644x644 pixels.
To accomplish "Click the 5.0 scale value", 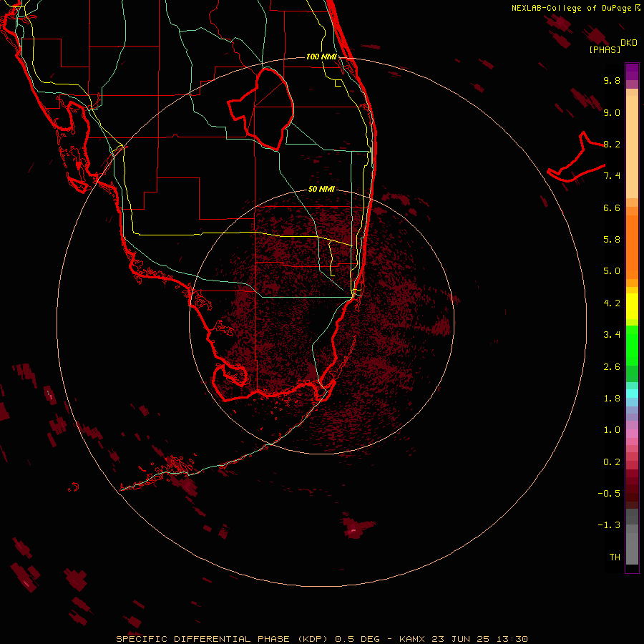I will [x=612, y=271].
